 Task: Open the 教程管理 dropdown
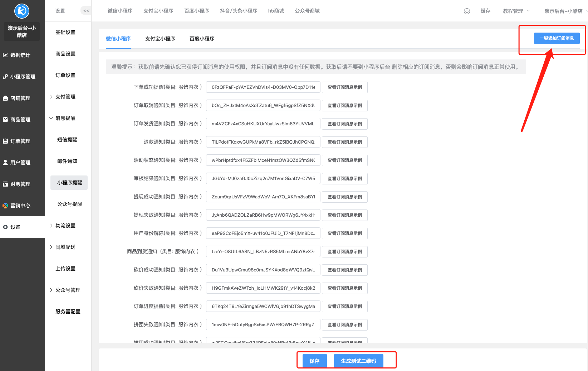(x=516, y=11)
